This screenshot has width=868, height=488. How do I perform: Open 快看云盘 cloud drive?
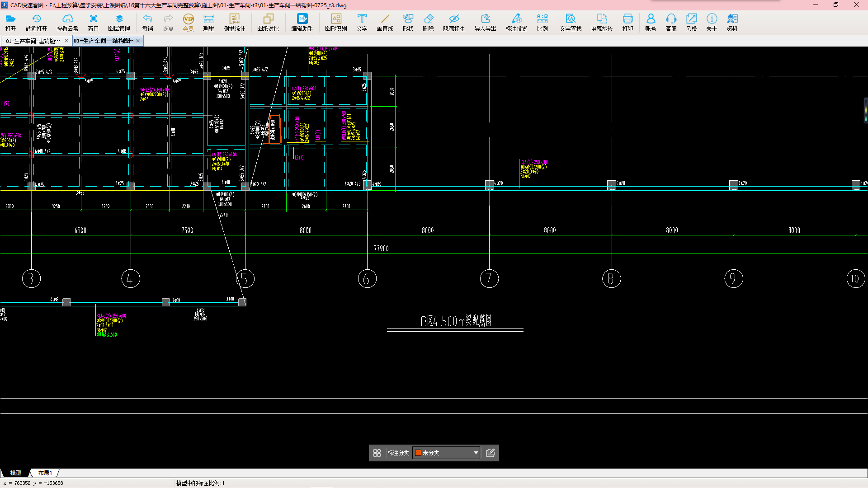[67, 22]
